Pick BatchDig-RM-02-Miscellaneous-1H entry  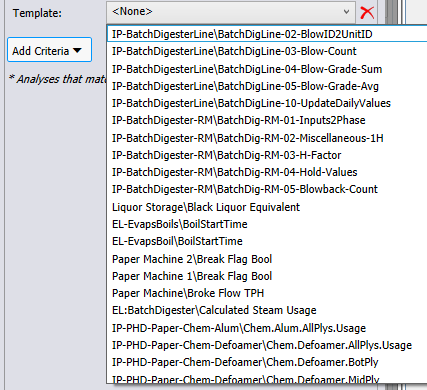point(267,138)
